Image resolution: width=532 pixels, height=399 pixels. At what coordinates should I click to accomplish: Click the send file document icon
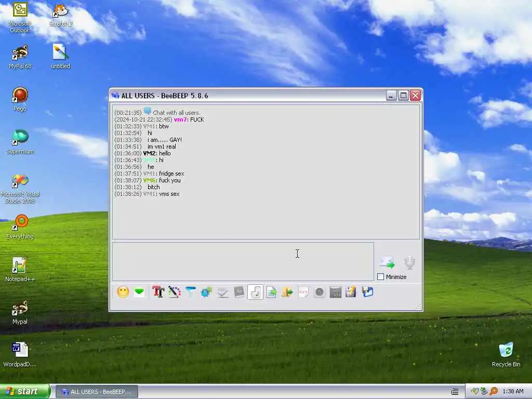point(271,292)
